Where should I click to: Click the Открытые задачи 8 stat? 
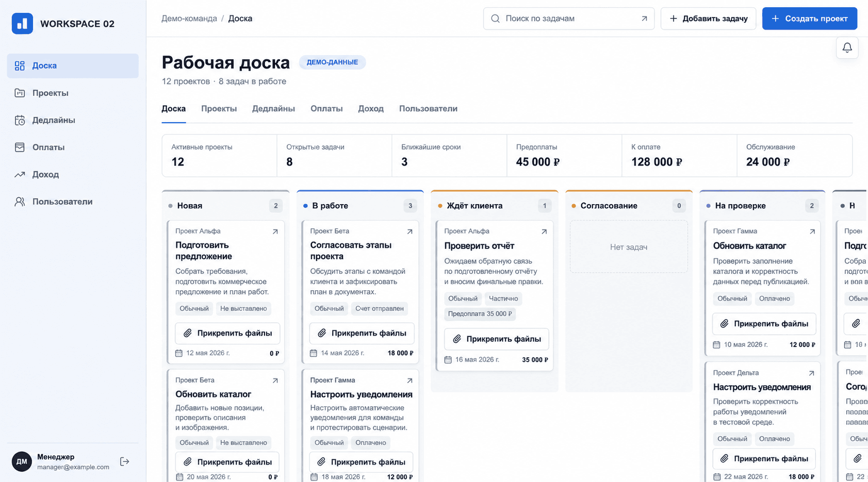[334, 156]
